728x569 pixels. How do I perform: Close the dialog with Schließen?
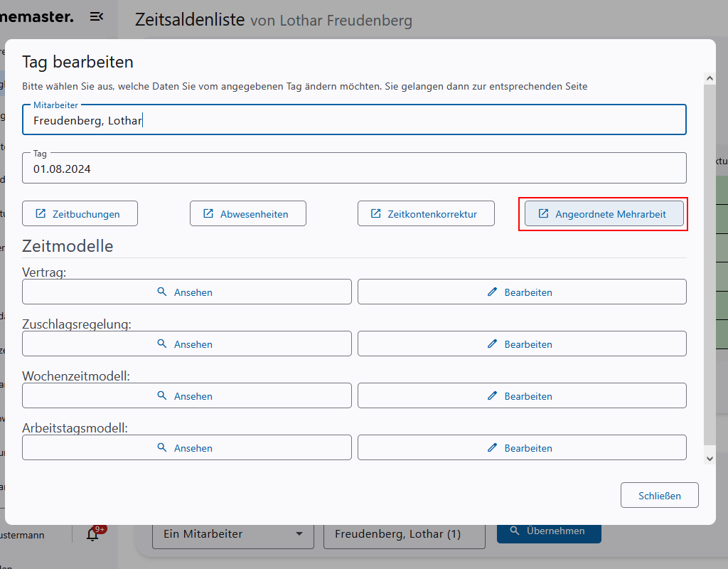tap(659, 495)
